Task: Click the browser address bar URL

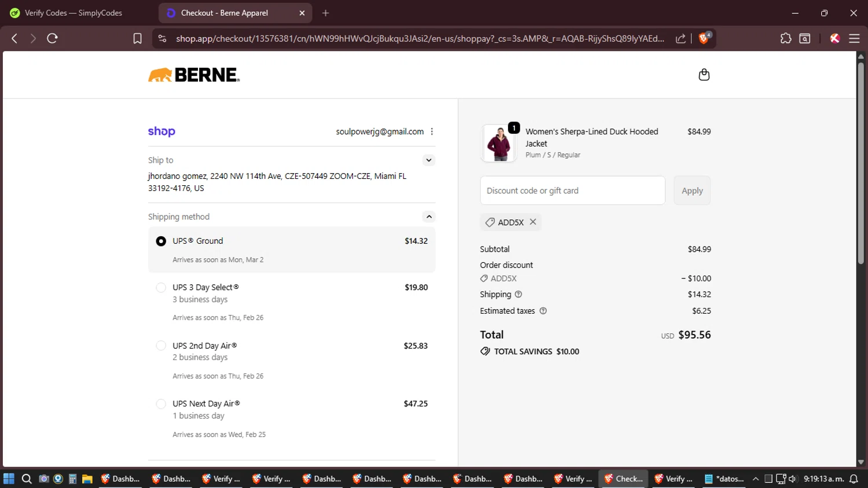Action: pos(420,38)
